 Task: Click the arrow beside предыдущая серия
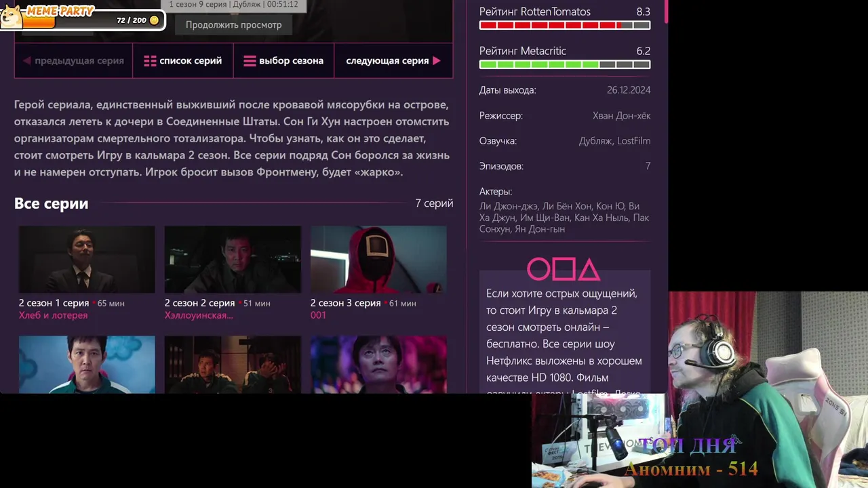[27, 61]
